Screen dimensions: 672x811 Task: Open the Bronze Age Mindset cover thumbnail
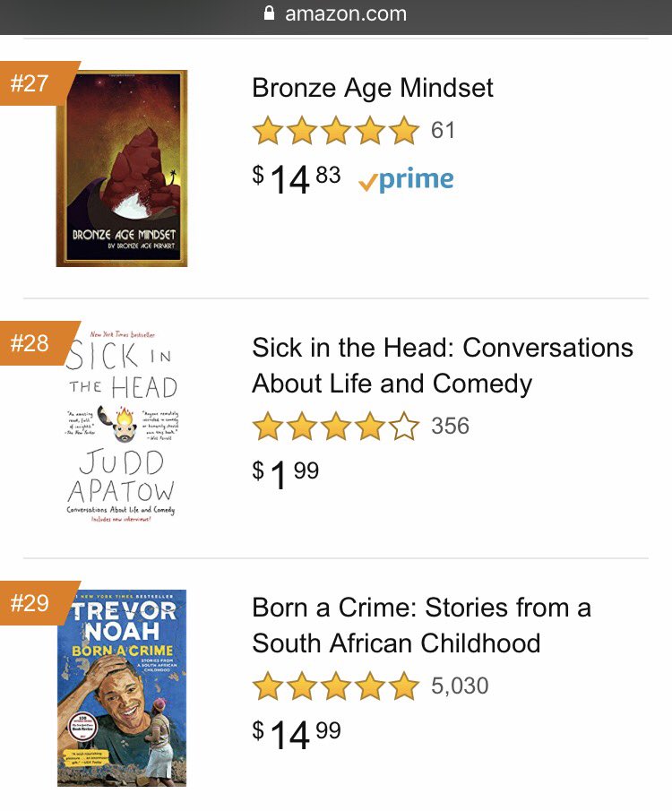coord(122,168)
